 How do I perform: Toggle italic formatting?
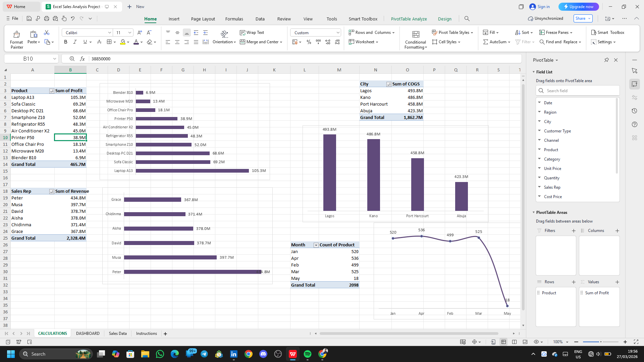tap(75, 42)
